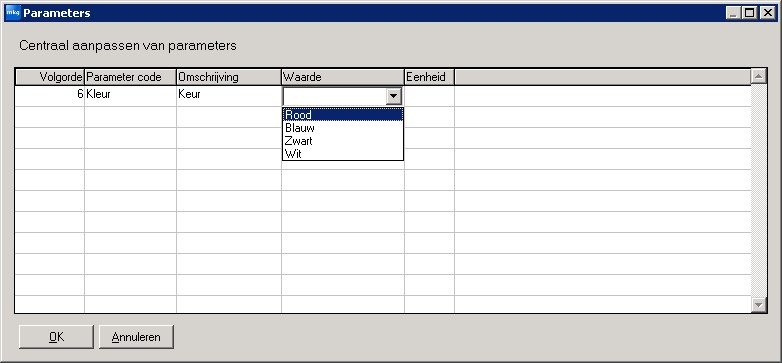Screen dimensions: 782x363
Task: Select Wit option in the list
Action: tap(343, 154)
